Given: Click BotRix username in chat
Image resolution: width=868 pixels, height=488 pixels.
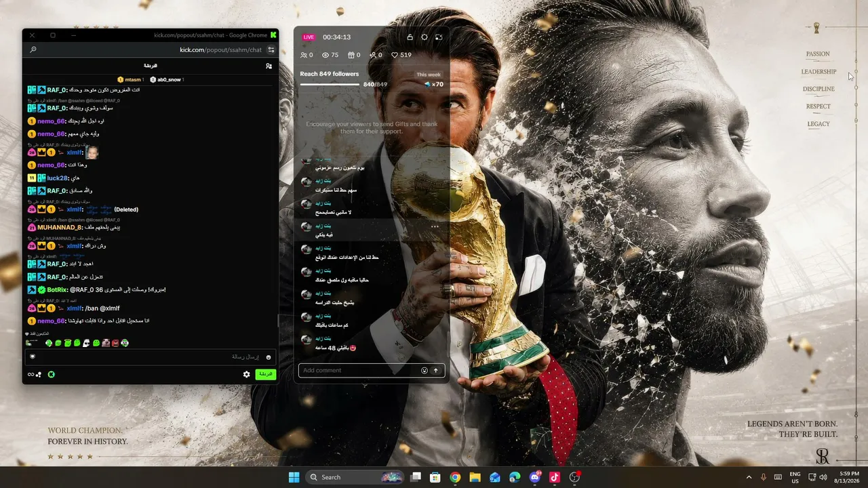Looking at the screenshot, I should (x=57, y=290).
